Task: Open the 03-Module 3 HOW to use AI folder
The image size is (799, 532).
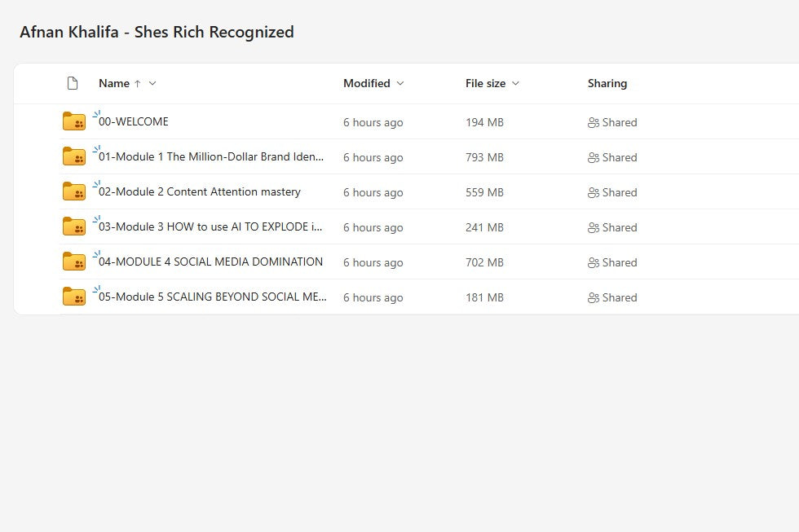Action: point(210,226)
